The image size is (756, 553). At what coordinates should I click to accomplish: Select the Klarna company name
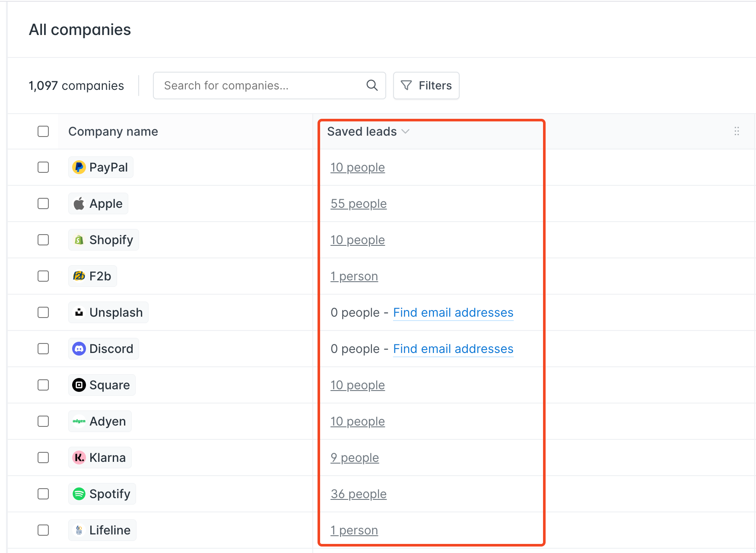[x=108, y=458]
